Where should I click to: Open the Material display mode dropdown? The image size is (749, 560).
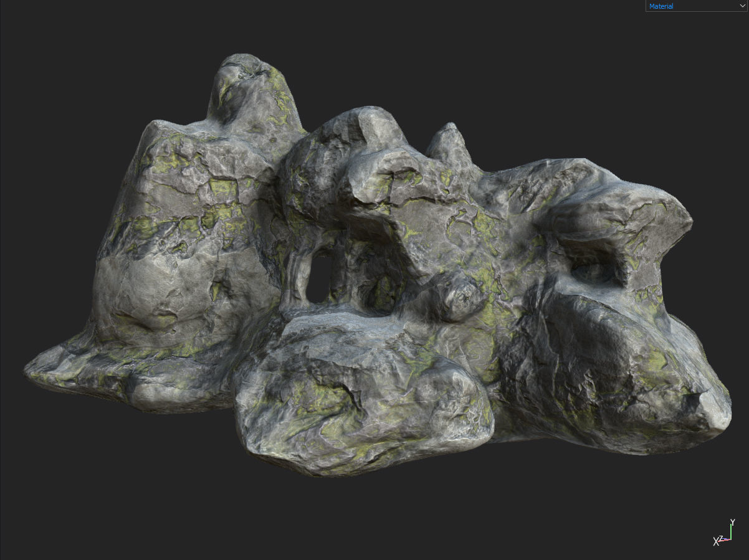point(697,6)
